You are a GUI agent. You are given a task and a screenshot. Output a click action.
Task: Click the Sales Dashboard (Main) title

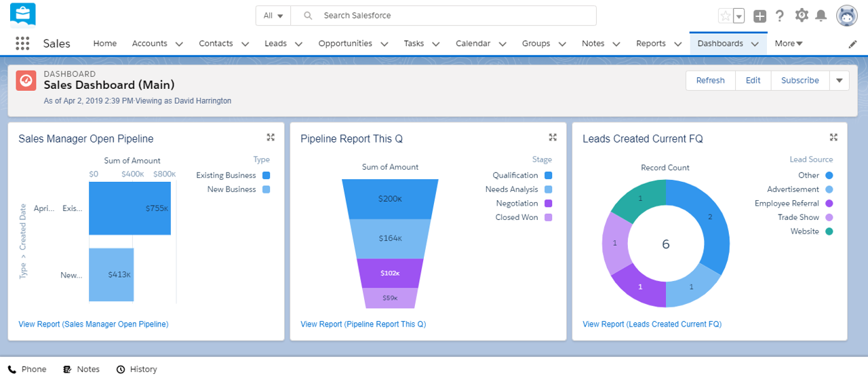(x=109, y=85)
